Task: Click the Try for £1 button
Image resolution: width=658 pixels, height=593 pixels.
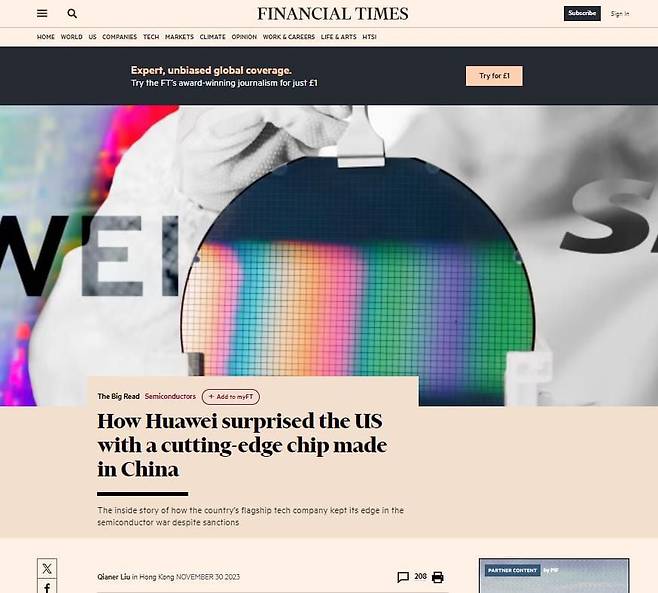Action: 494,76
